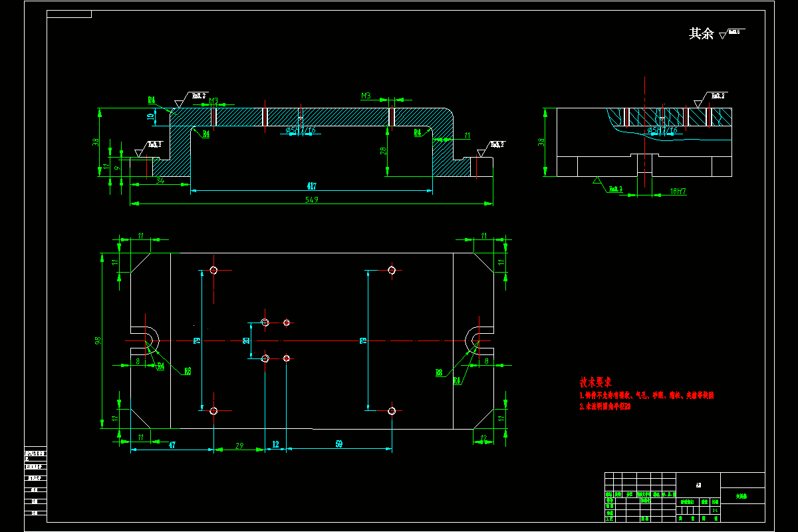Select the 8 slot depth dimension on right side

click(486, 361)
